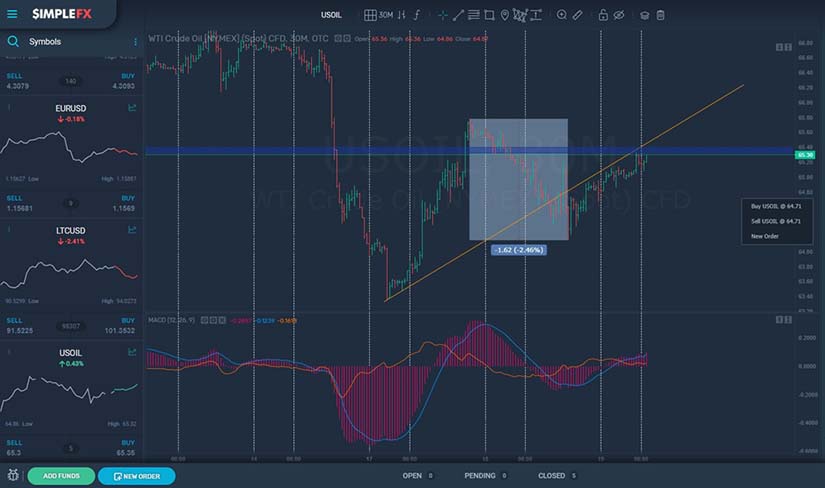Click the green current price tag on axis
Screen dimensions: 825x488
pos(804,155)
